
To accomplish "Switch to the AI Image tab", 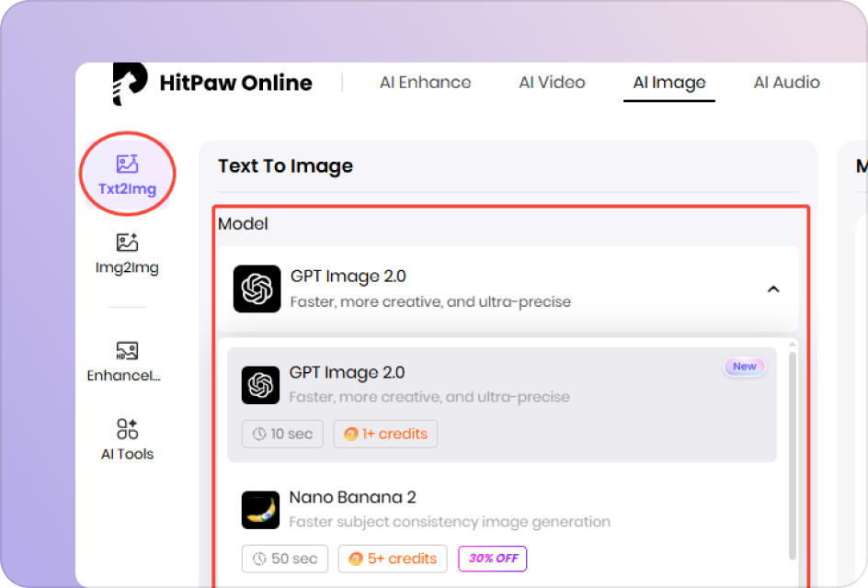I will pyautogui.click(x=669, y=83).
